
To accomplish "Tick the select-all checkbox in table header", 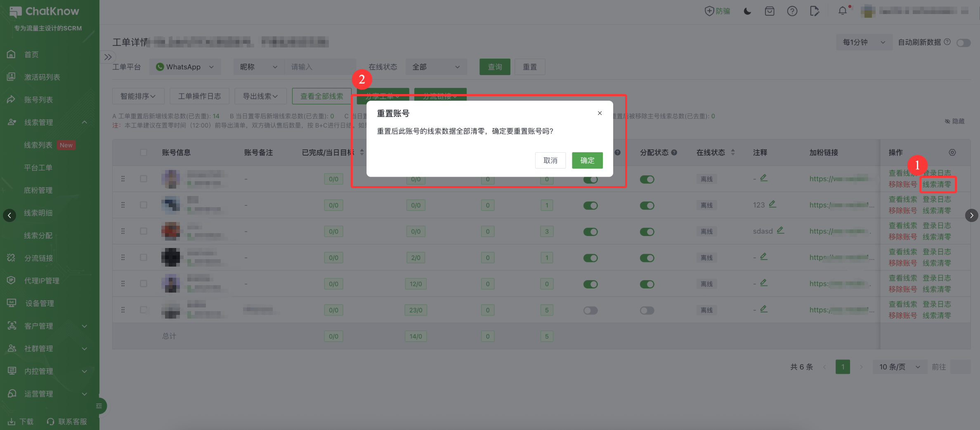I will (x=143, y=152).
